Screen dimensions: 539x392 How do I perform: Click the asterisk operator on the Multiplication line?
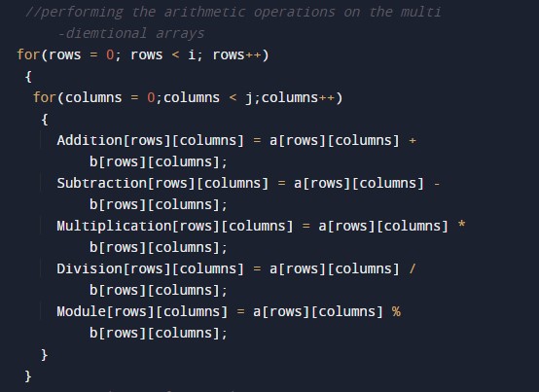coord(462,225)
